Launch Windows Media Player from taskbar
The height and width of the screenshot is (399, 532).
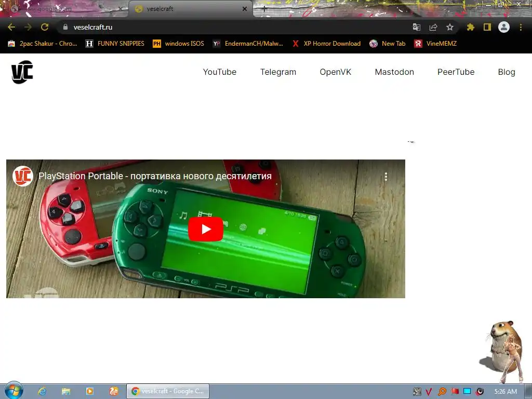point(89,391)
